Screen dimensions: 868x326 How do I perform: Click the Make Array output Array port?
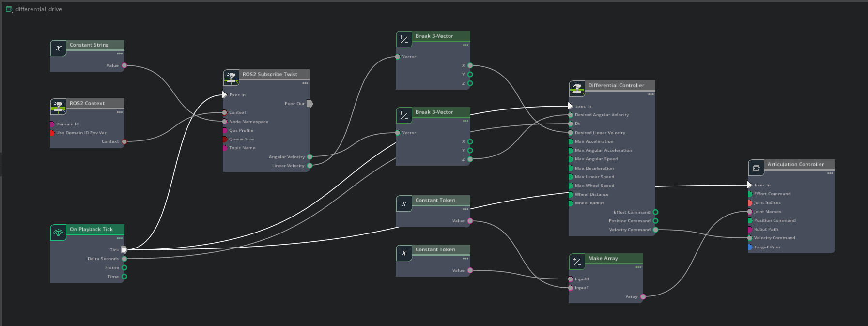point(643,296)
